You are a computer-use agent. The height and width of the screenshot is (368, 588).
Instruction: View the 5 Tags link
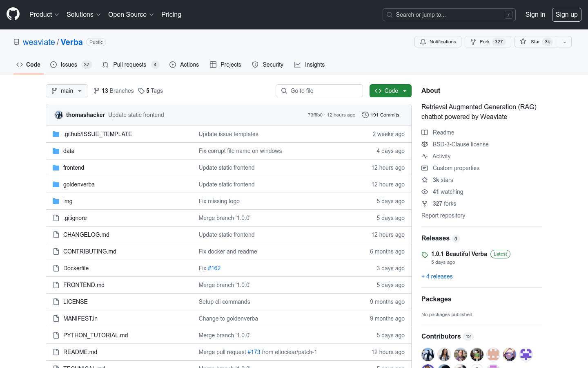(x=151, y=91)
